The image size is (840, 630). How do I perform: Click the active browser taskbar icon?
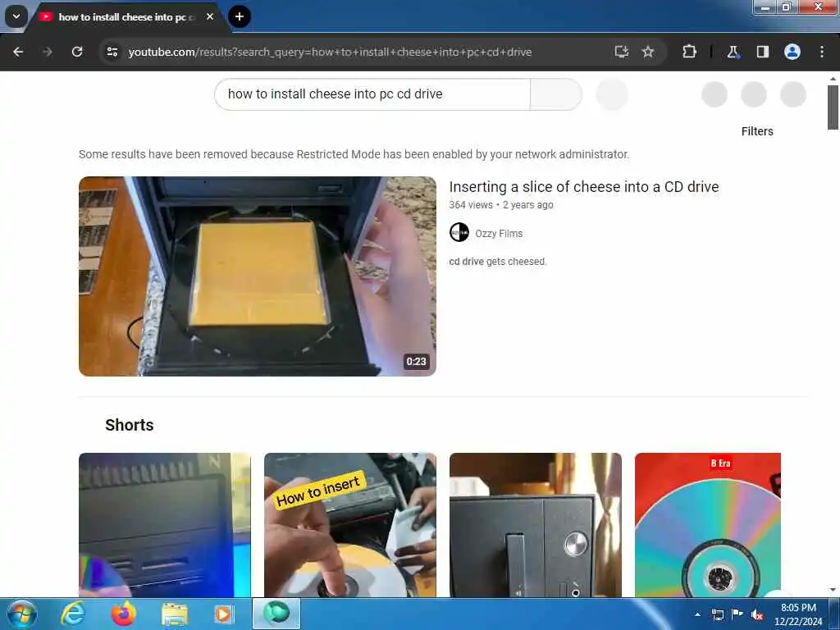coord(276,614)
